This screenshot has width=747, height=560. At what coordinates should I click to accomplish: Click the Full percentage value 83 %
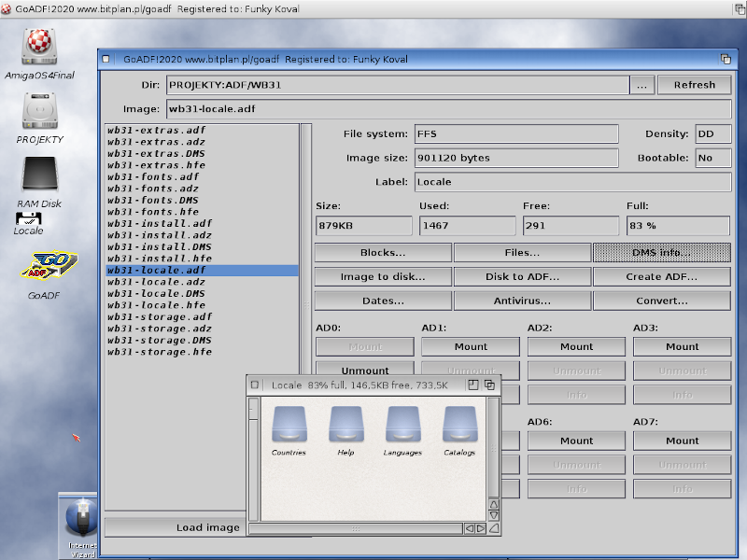coord(678,226)
